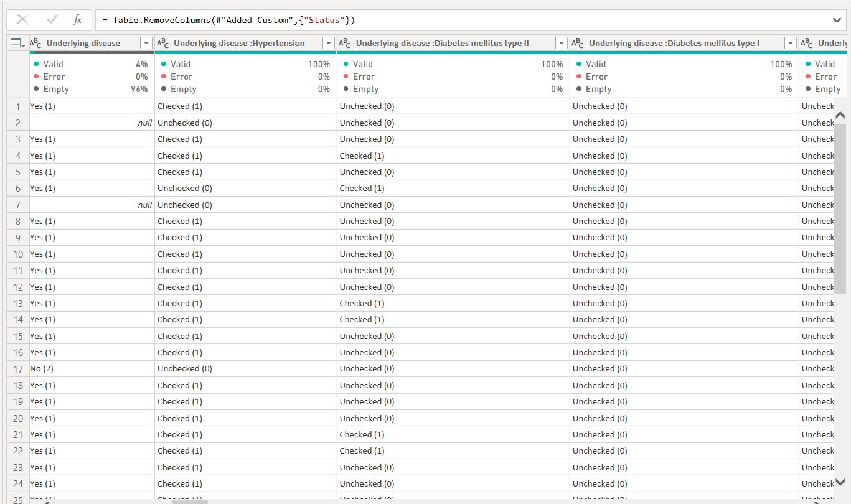This screenshot has width=851, height=504.
Task: Click Yes (1) cell in row 20
Action: coord(92,418)
